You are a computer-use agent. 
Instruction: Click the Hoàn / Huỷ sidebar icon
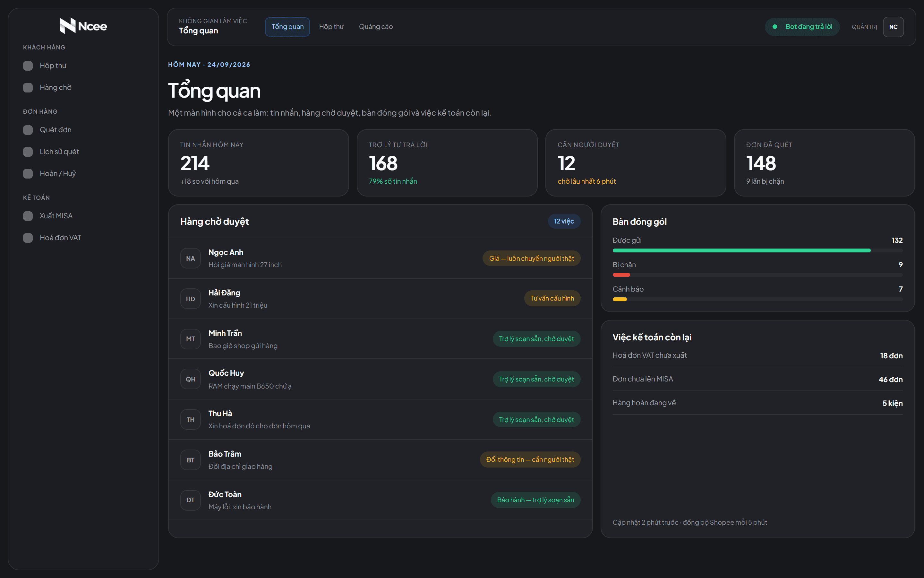coord(28,173)
